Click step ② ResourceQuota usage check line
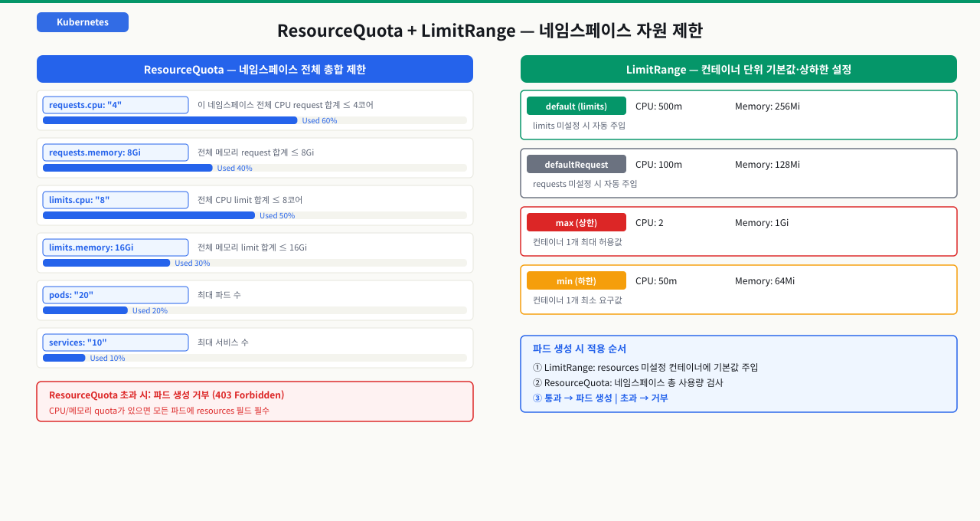 point(628,382)
